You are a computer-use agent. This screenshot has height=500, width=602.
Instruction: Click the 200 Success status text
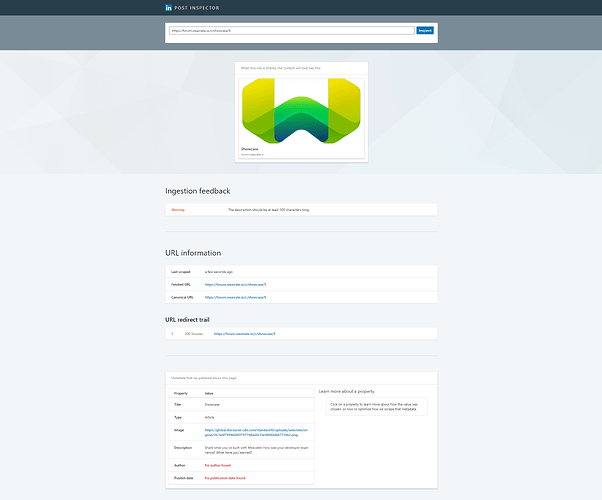(194, 334)
